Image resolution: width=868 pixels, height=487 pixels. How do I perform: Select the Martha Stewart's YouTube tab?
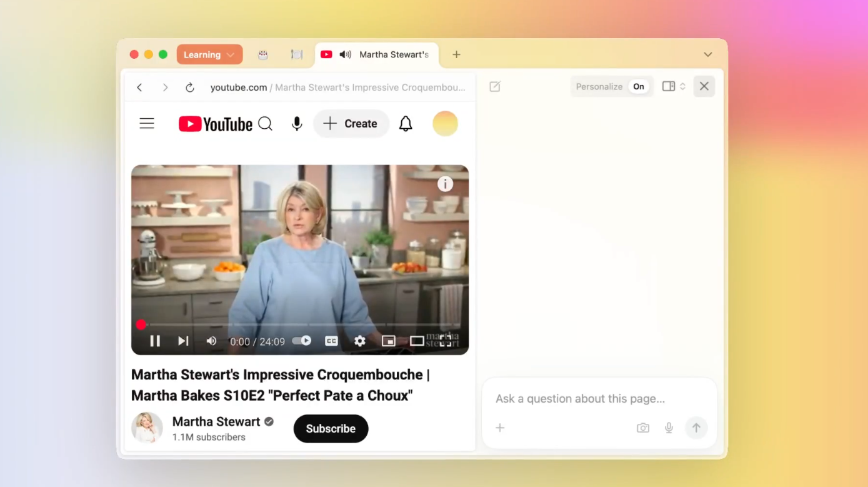point(377,54)
